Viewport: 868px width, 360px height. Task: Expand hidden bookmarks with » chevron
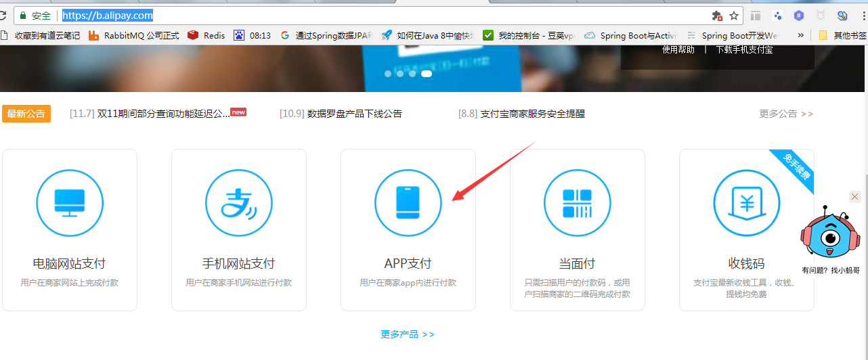[x=801, y=35]
